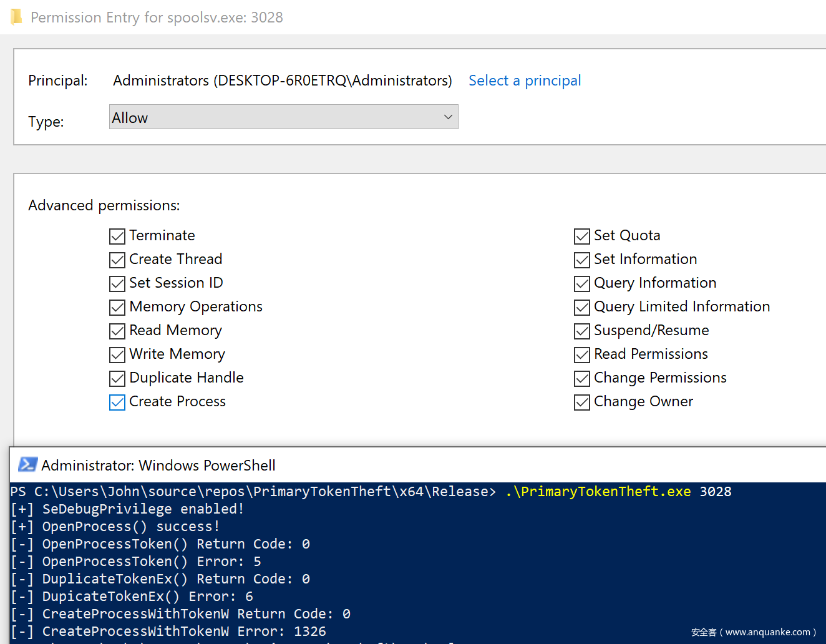This screenshot has height=644, width=826.
Task: Click the folder icon in Permission Entry title
Action: 16,17
